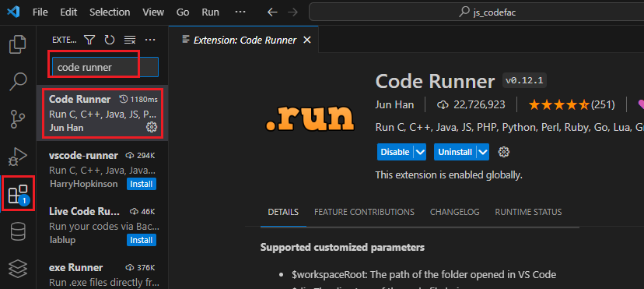Install the vscode-runner extension
644x289 pixels.
click(x=142, y=184)
